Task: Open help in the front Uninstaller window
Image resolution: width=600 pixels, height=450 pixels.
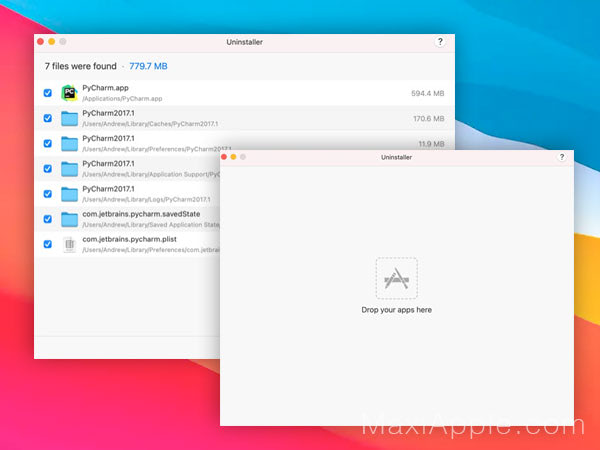Action: (x=562, y=157)
